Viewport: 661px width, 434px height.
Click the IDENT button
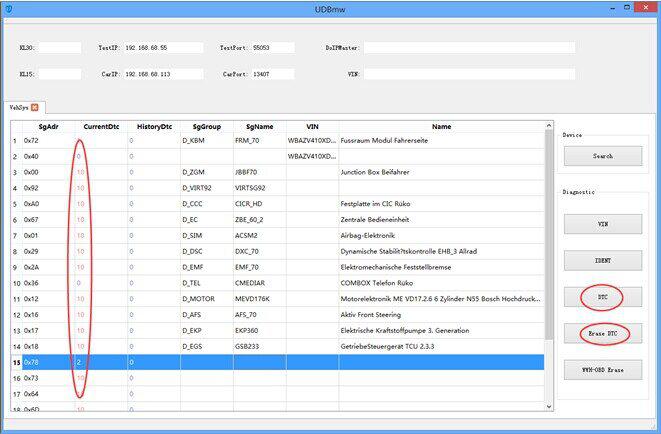coord(602,260)
